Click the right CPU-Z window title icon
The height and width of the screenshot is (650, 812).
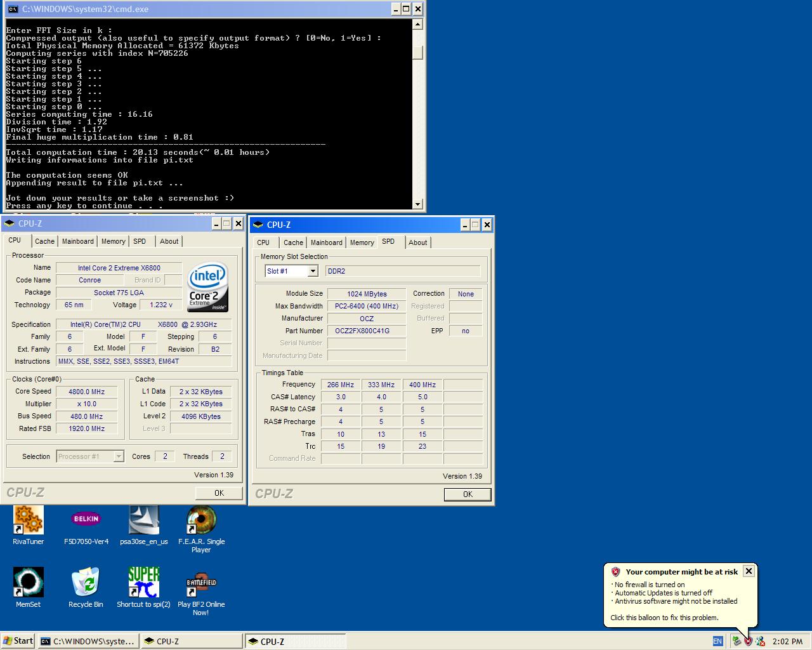click(x=258, y=225)
